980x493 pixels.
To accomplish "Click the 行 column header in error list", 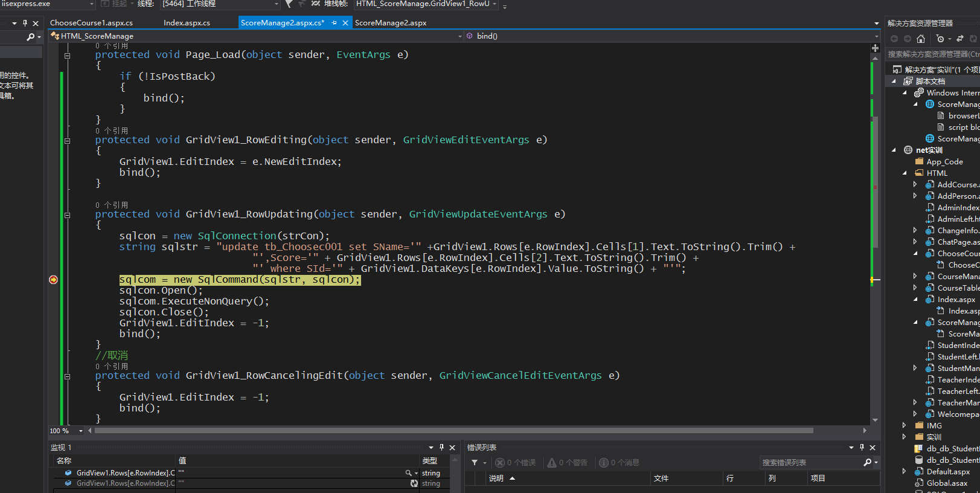I will pos(744,478).
